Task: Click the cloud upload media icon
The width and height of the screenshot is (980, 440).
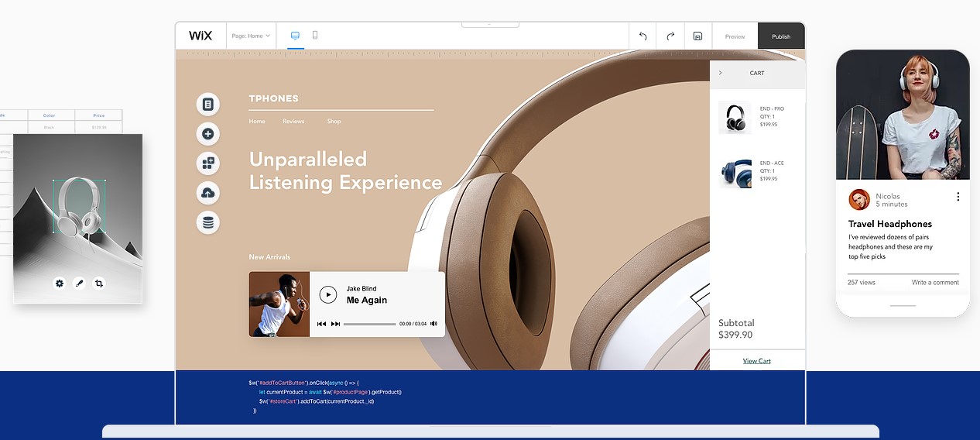Action: click(x=207, y=193)
